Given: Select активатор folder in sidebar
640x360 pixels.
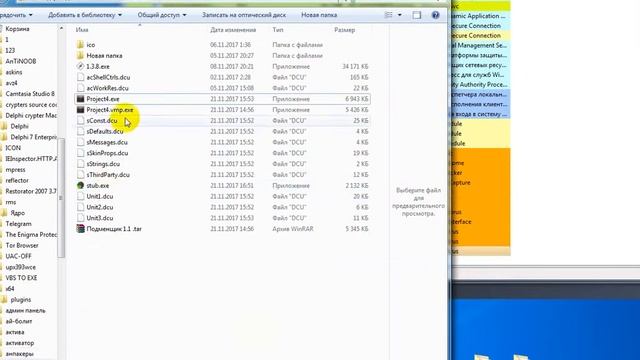Looking at the screenshot, I should (x=20, y=343).
